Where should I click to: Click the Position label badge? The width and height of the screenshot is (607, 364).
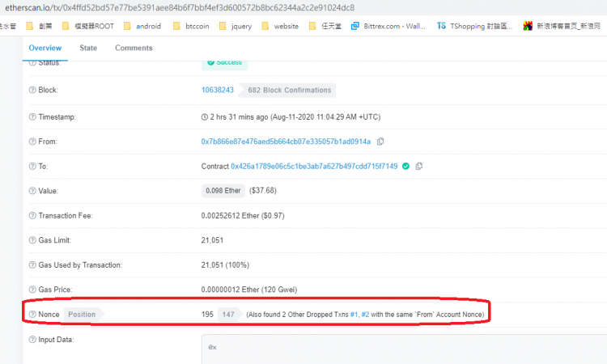83,315
